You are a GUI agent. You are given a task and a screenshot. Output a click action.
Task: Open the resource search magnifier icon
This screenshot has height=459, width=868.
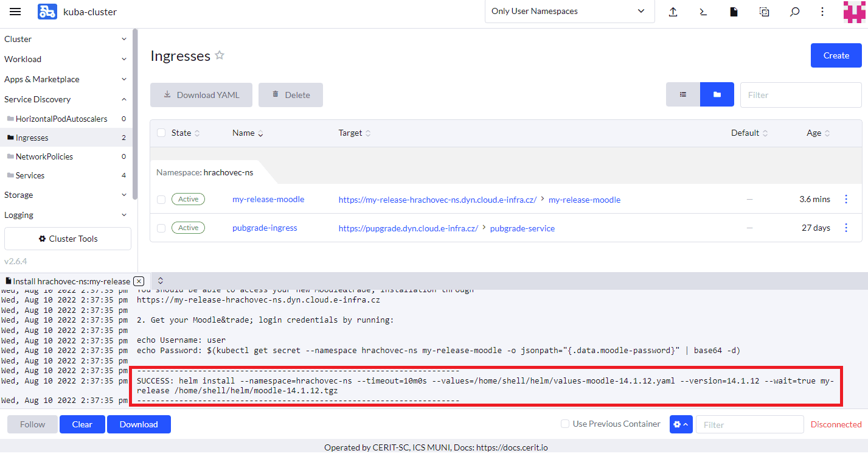[x=794, y=12]
